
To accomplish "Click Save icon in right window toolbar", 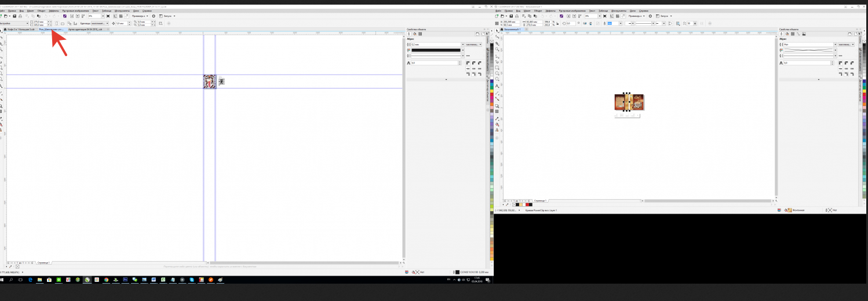I will pyautogui.click(x=512, y=16).
